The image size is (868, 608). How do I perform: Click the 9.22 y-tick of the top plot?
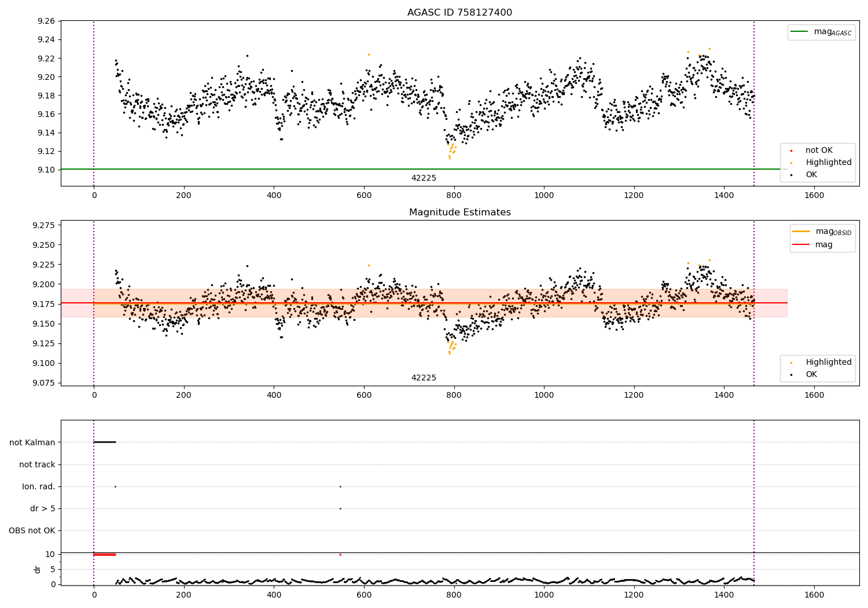click(x=46, y=58)
